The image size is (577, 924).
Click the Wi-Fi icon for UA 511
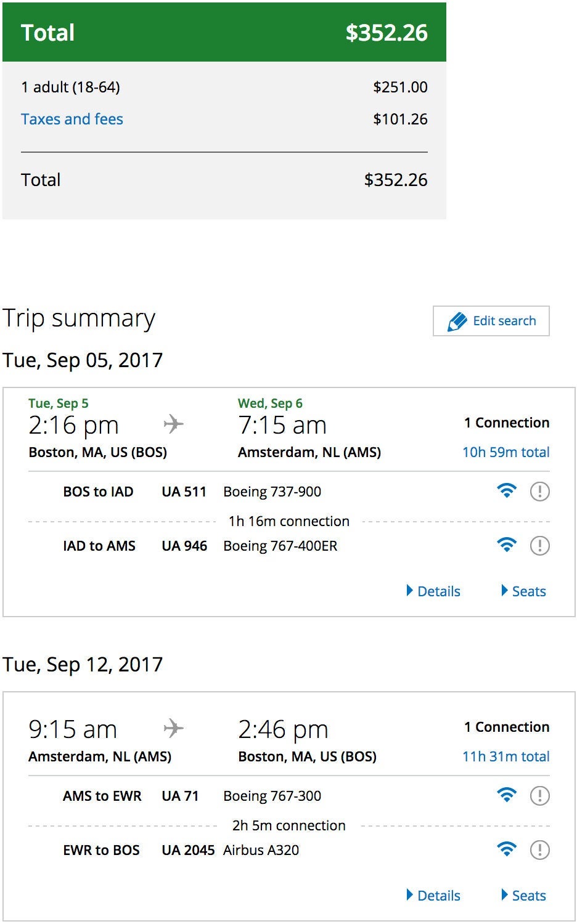(506, 491)
